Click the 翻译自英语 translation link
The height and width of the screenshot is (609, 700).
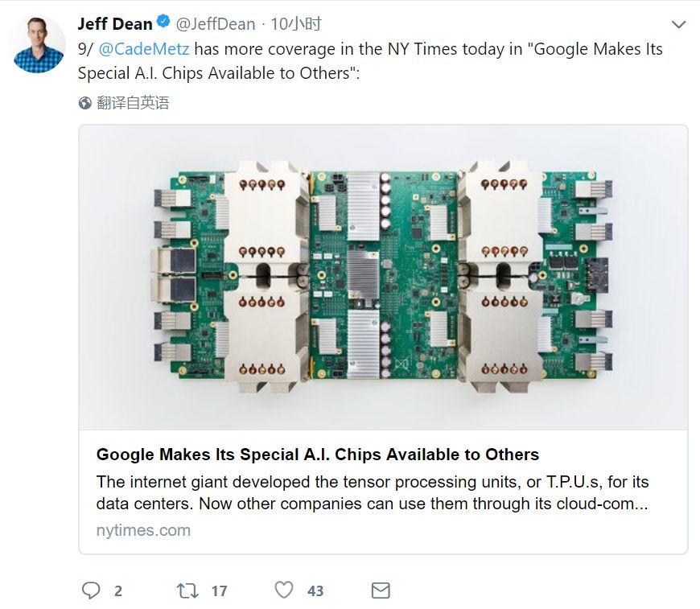click(133, 103)
